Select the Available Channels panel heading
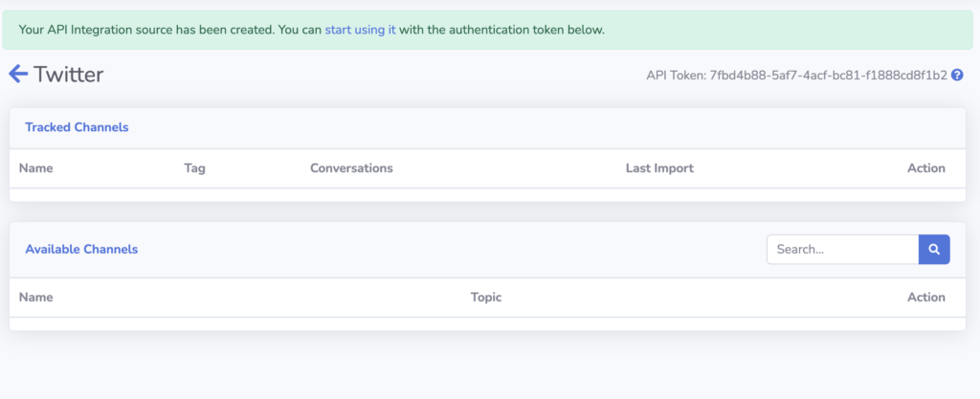 coord(81,249)
